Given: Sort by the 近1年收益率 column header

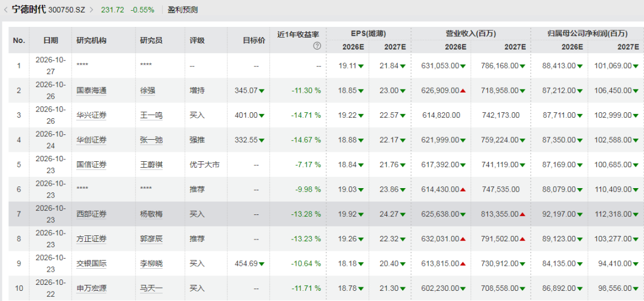Looking at the screenshot, I should 298,35.
